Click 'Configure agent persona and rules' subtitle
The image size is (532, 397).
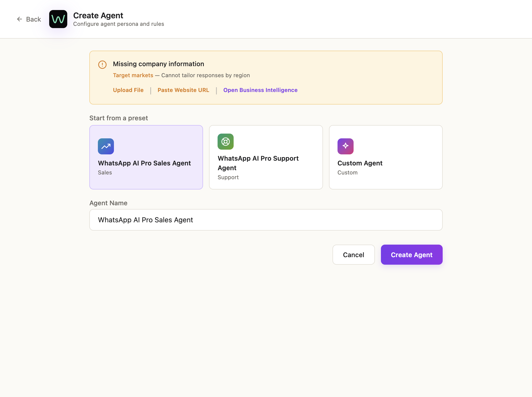(x=119, y=24)
